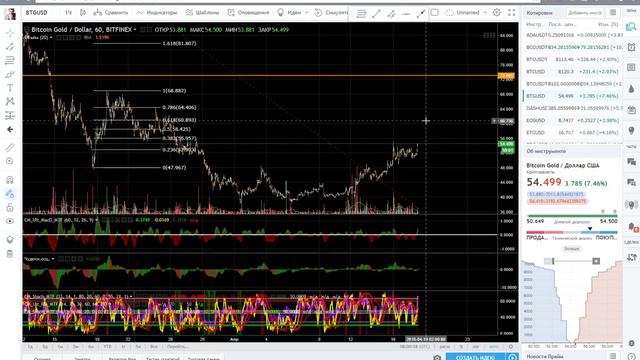The image size is (640, 360).
Task: Open the Сравнить compare menu
Action: [x=111, y=13]
